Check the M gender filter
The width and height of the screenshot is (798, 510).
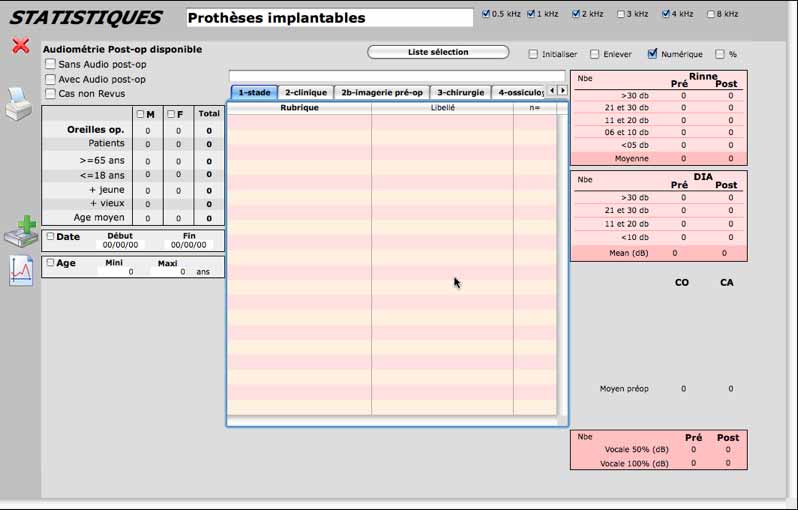140,114
